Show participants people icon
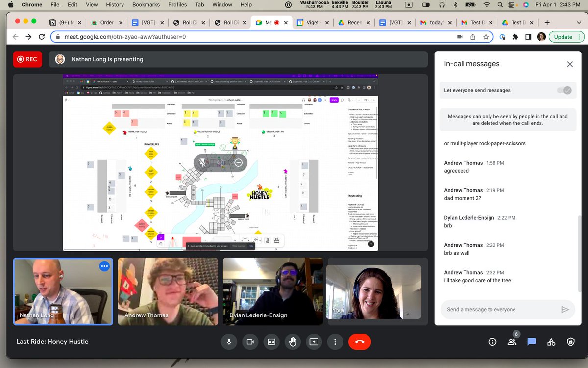Image resolution: width=588 pixels, height=368 pixels. (512, 342)
